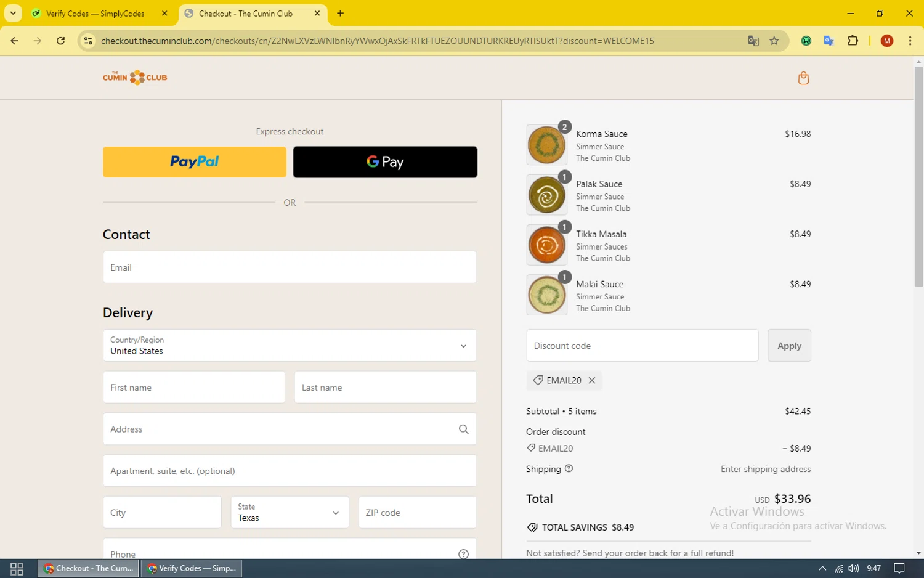The image size is (924, 578).
Task: Click the ZIP code field
Action: (x=418, y=513)
